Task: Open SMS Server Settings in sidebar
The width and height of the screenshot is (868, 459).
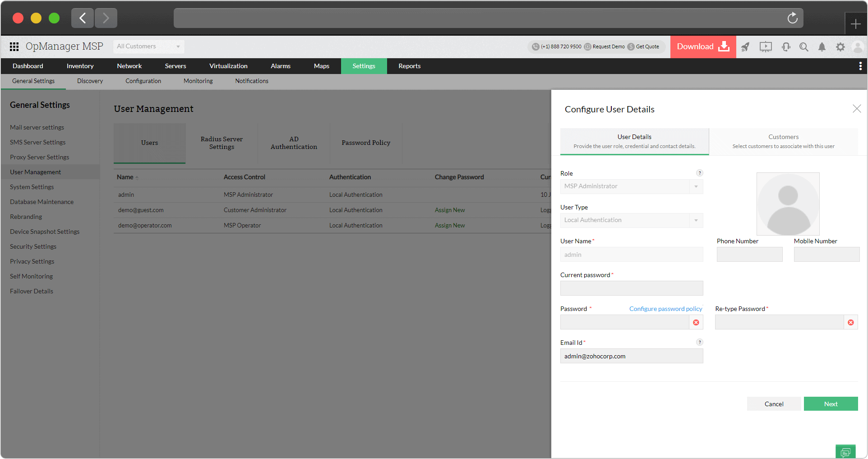Action: (x=38, y=143)
